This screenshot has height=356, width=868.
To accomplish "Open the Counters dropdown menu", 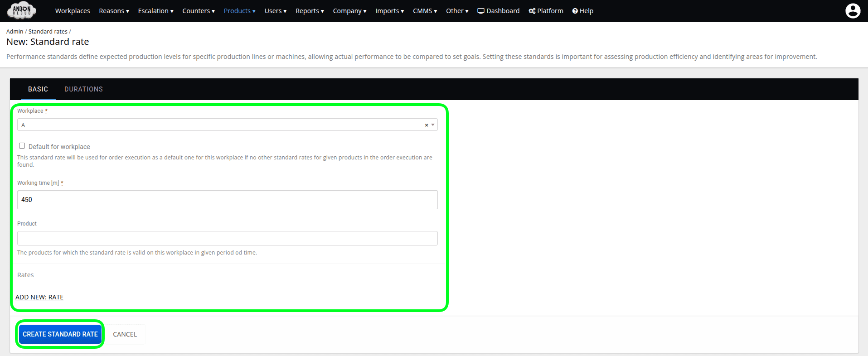I will pyautogui.click(x=198, y=11).
